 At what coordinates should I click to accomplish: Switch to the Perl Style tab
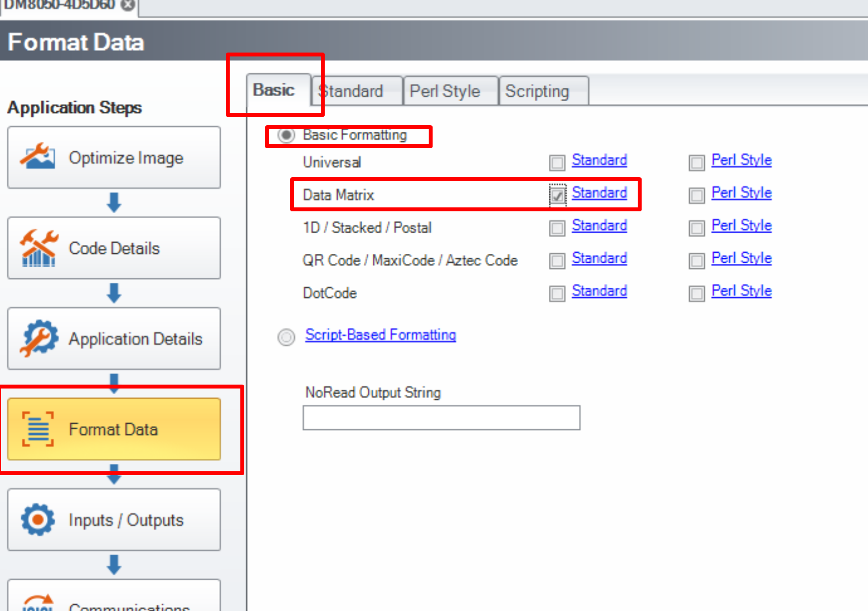(445, 91)
